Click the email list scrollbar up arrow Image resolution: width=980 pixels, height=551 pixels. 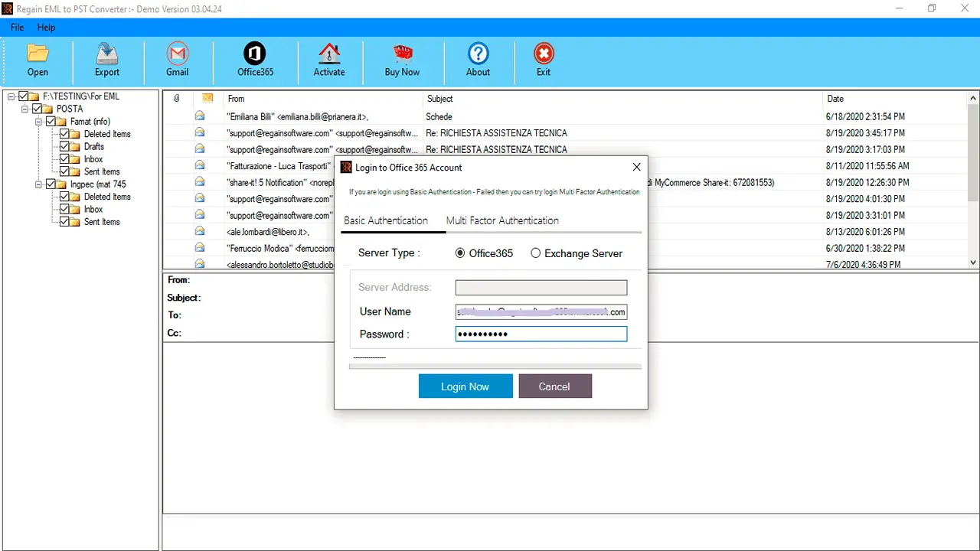click(x=974, y=99)
